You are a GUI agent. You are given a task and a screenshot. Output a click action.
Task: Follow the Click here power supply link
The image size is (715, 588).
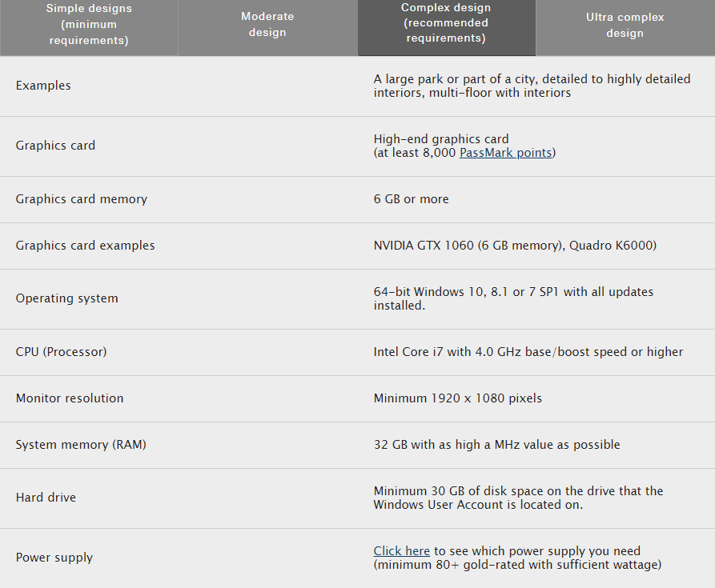coord(402,551)
